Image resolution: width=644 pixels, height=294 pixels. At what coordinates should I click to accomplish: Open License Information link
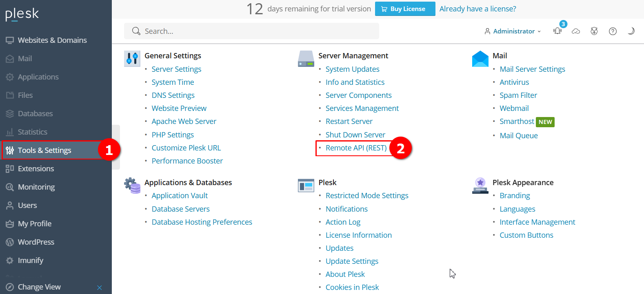pyautogui.click(x=359, y=235)
